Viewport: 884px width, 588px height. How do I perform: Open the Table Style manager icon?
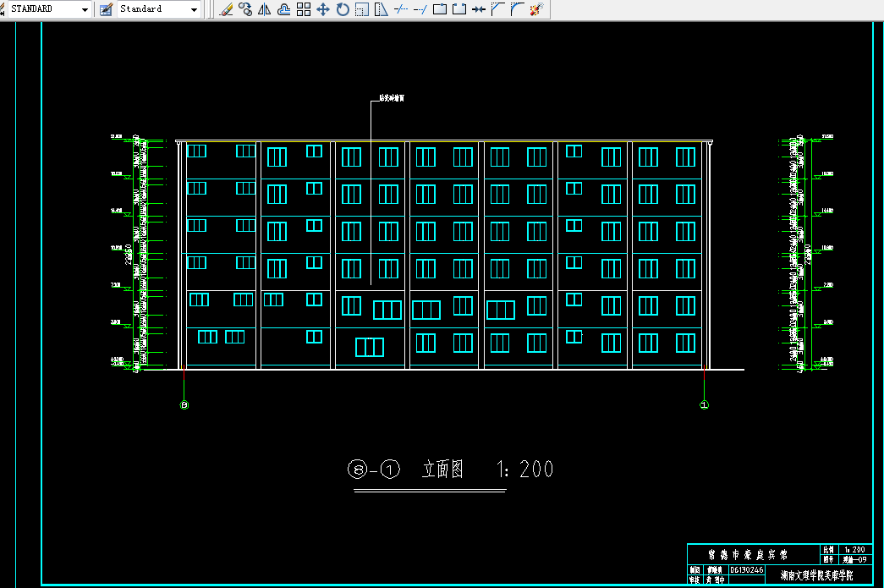106,9
